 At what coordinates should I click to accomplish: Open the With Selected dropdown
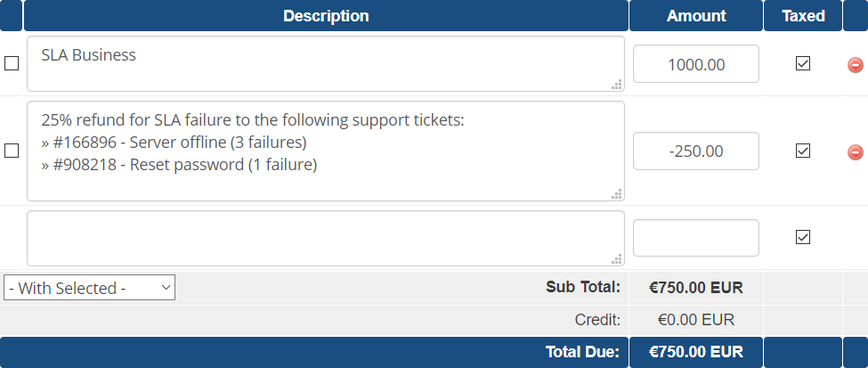(x=89, y=288)
